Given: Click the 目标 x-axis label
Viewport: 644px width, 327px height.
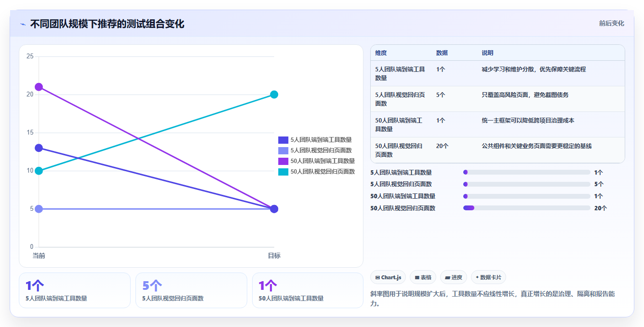Looking at the screenshot, I should 274,256.
